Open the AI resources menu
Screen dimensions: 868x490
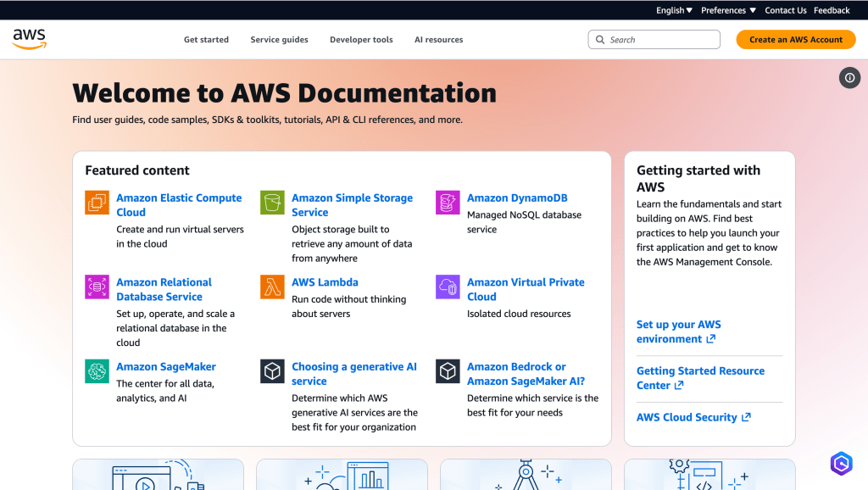click(x=438, y=40)
